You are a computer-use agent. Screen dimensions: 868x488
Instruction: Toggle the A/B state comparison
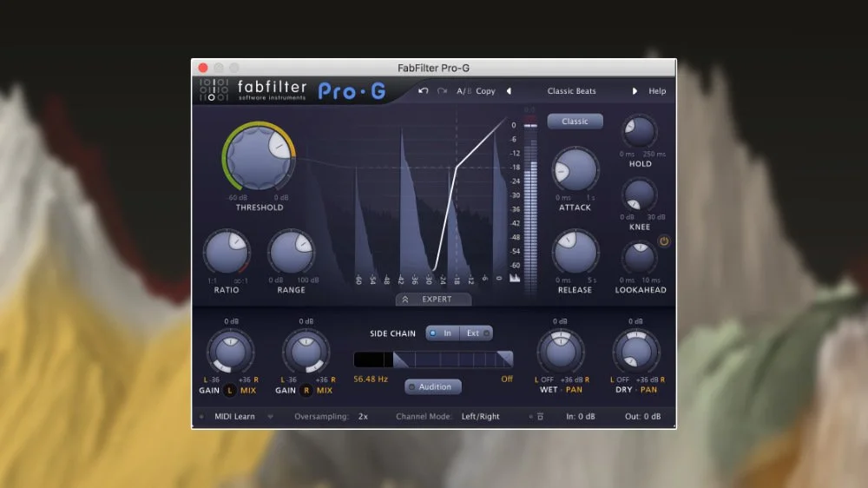tap(464, 91)
